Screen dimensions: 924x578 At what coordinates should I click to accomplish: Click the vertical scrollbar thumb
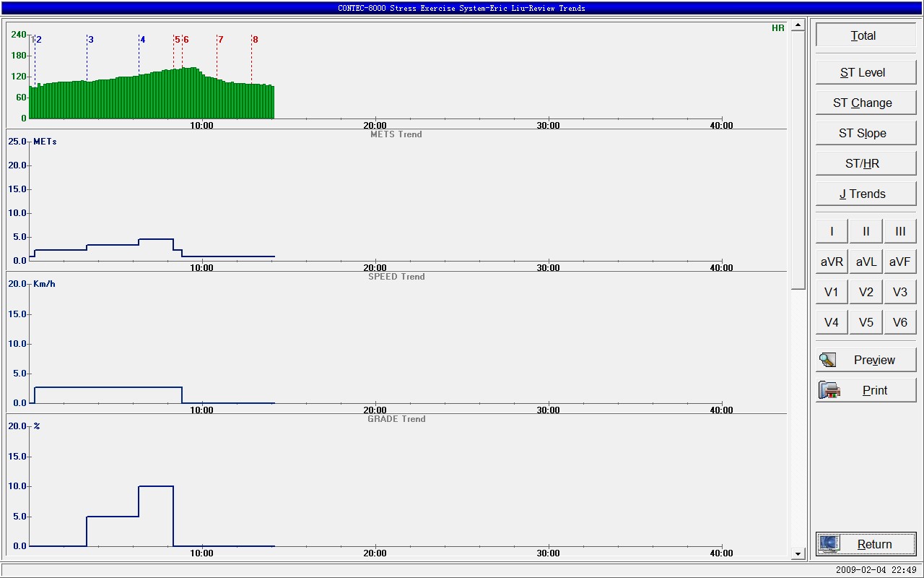798,159
